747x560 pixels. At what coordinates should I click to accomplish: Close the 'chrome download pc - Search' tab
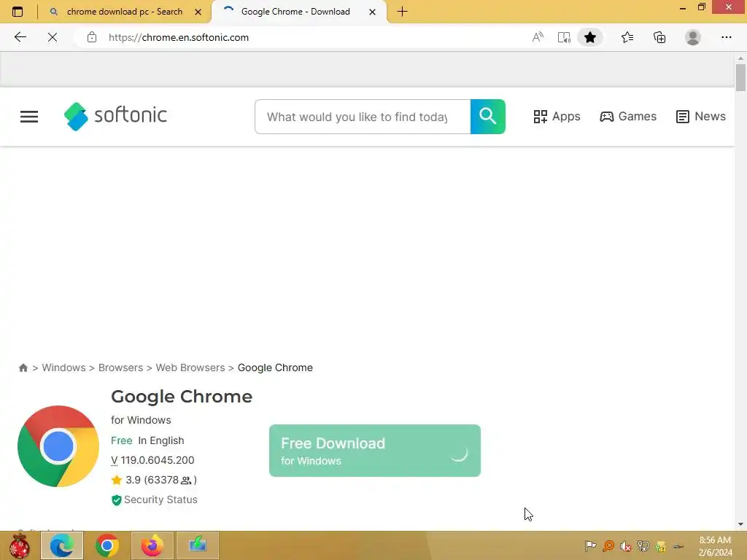click(198, 12)
